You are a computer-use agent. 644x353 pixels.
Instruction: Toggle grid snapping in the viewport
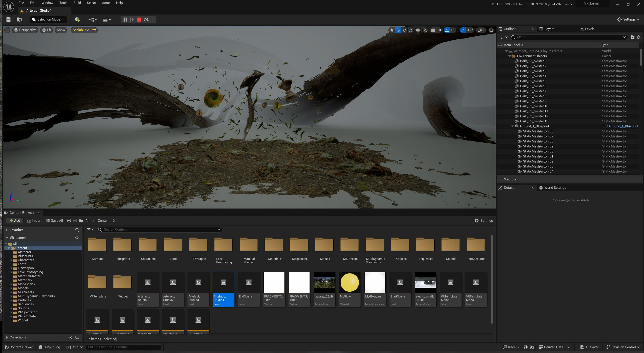tap(433, 30)
